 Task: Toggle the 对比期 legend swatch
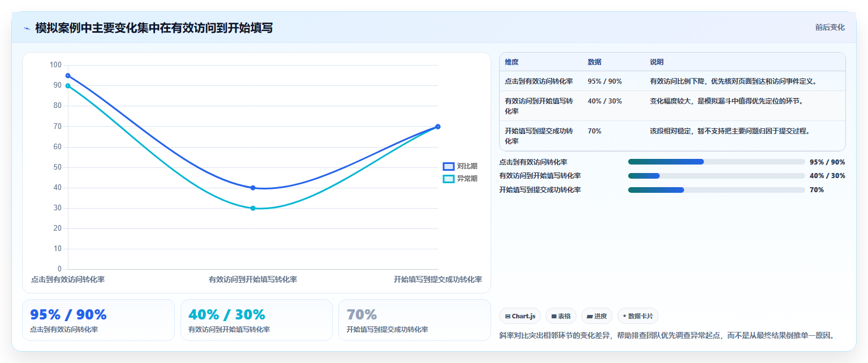(x=448, y=166)
